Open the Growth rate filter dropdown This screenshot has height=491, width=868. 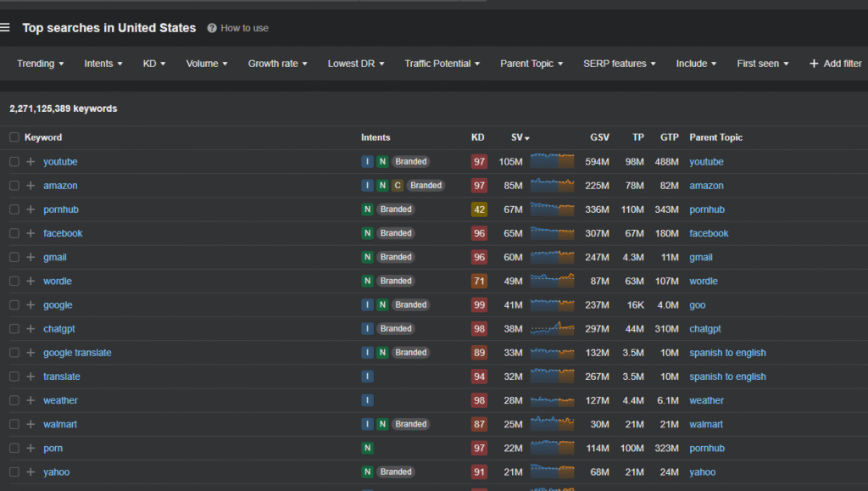(277, 64)
